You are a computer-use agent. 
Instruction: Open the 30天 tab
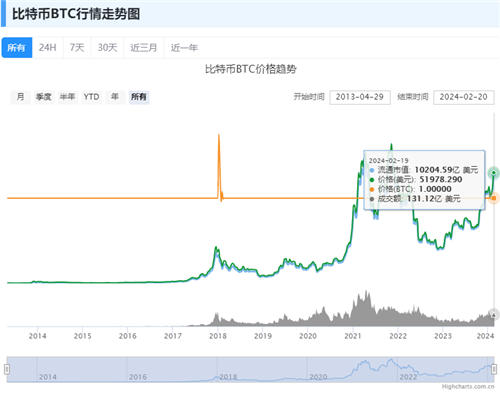107,48
